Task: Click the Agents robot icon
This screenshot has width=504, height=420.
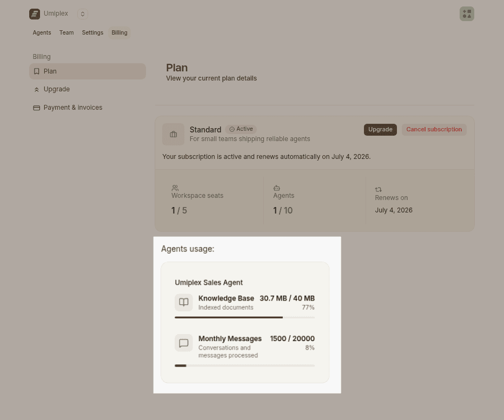Action: (x=277, y=188)
